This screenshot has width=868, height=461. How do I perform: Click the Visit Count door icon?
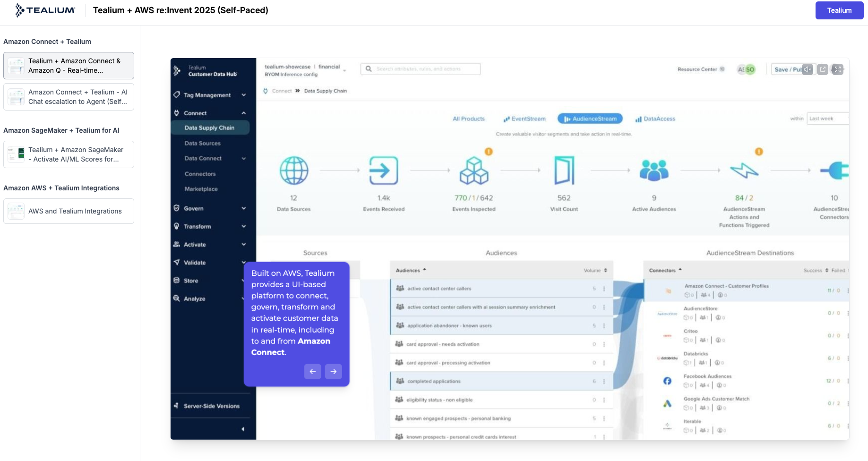(x=564, y=171)
